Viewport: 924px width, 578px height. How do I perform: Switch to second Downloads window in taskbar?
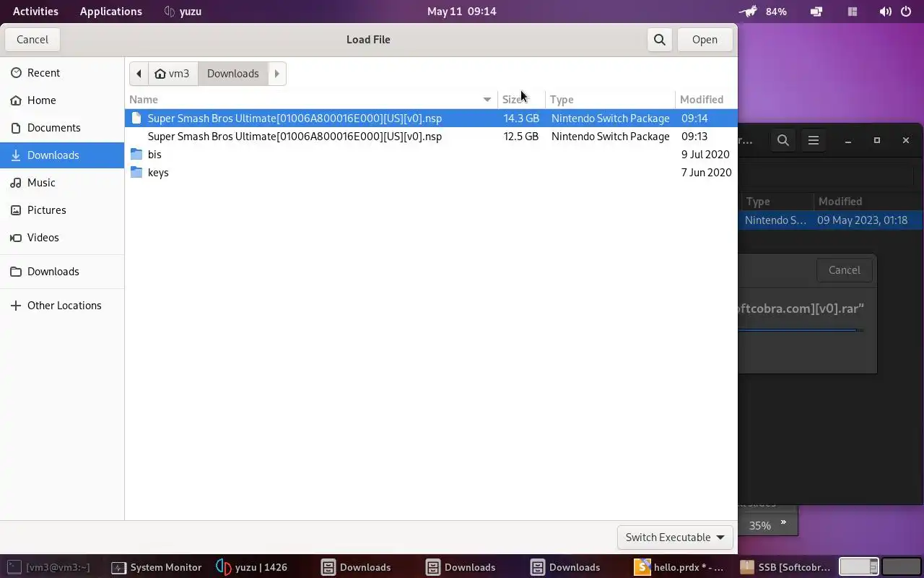point(461,567)
